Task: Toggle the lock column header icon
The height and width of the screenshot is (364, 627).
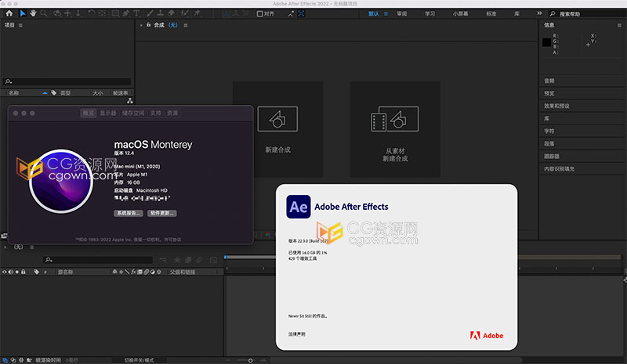Action: 24,272
